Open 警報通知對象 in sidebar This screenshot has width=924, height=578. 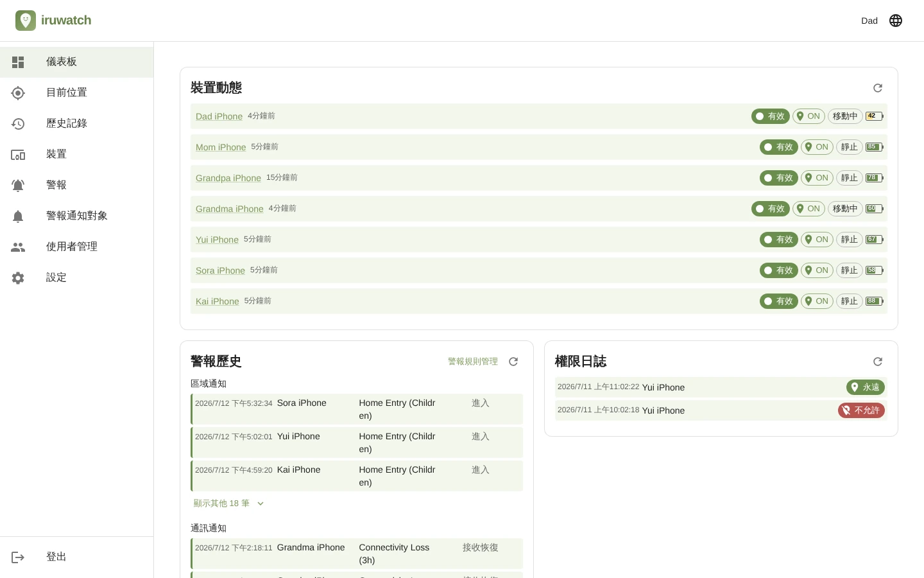77,216
